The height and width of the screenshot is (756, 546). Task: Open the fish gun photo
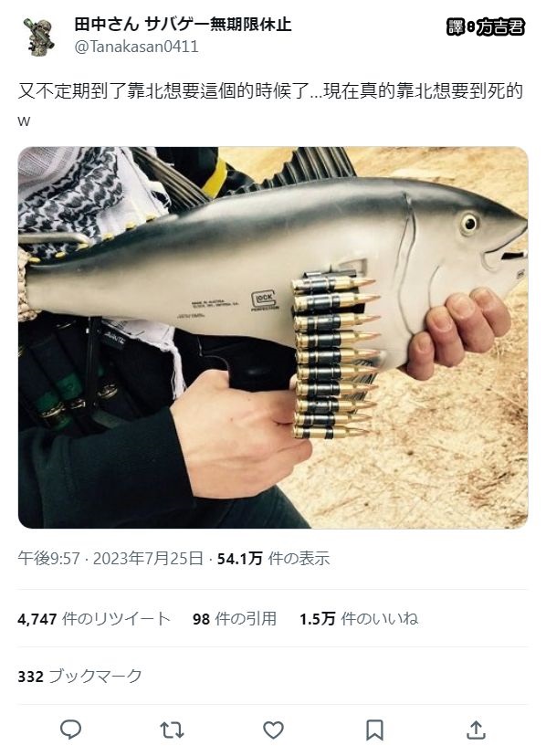coord(273,338)
